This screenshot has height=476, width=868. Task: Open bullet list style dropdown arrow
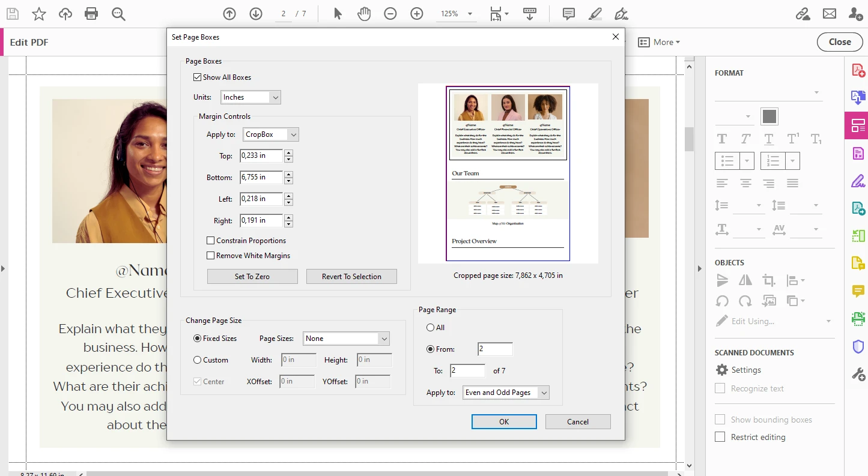coord(747,161)
